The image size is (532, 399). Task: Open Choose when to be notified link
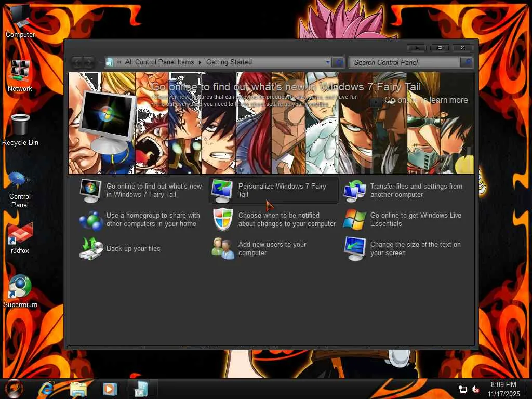click(x=287, y=220)
